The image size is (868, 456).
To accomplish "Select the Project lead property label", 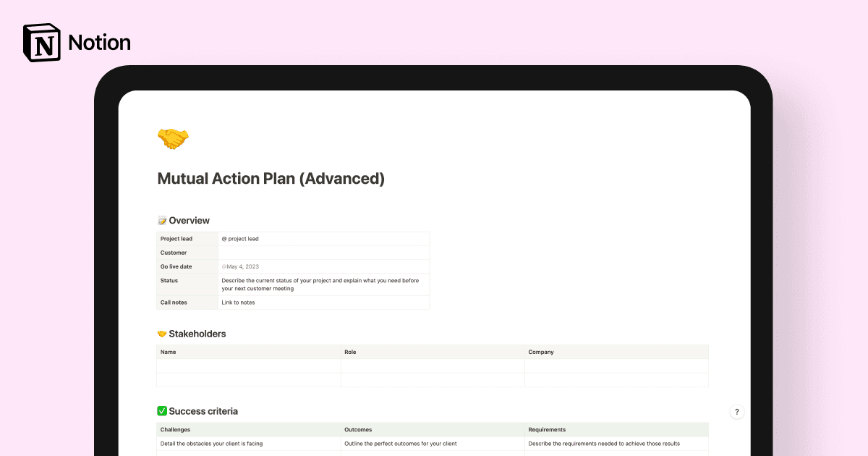I will coord(176,238).
